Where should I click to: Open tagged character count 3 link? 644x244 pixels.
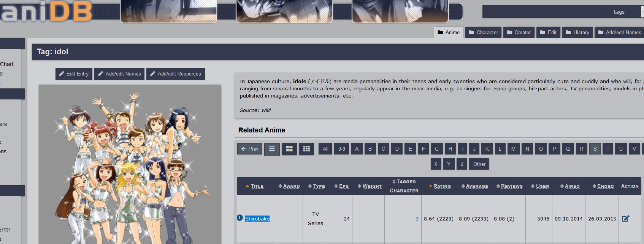pos(417,219)
